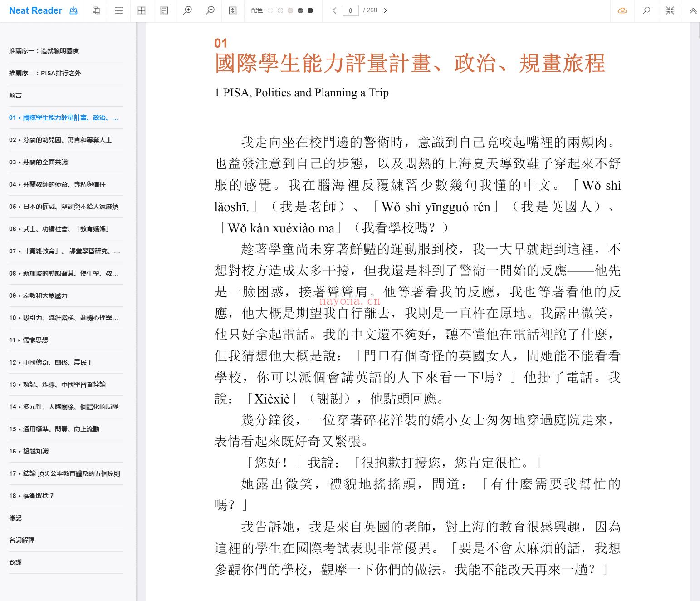Screen dimensions: 700x601
Task: Open chapter 11 儒家思想
Action: (x=29, y=340)
